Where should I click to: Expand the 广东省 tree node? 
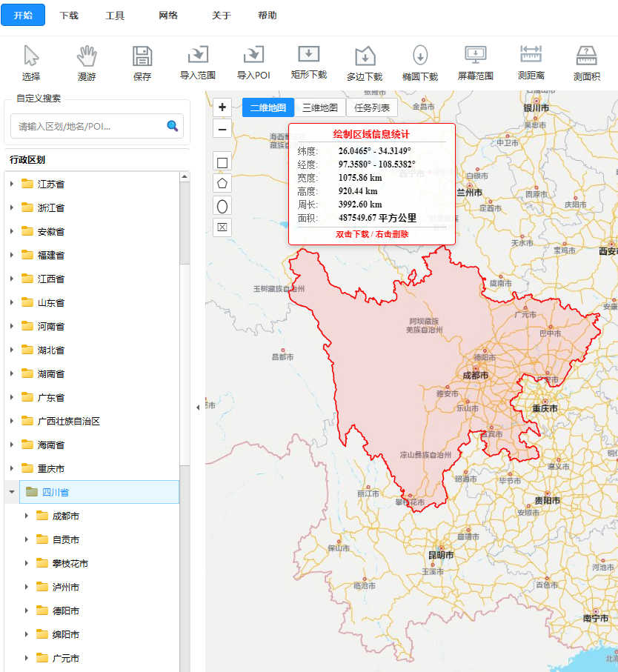[x=12, y=397]
